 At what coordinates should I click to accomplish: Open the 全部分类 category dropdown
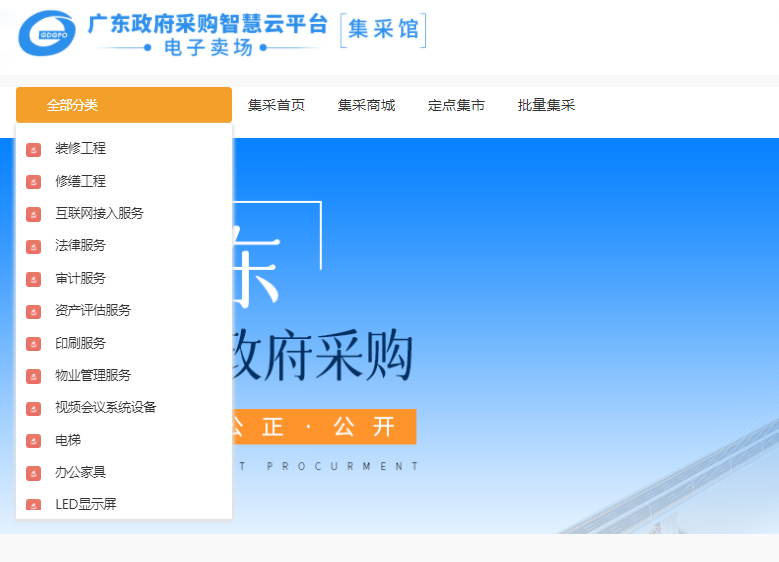124,105
